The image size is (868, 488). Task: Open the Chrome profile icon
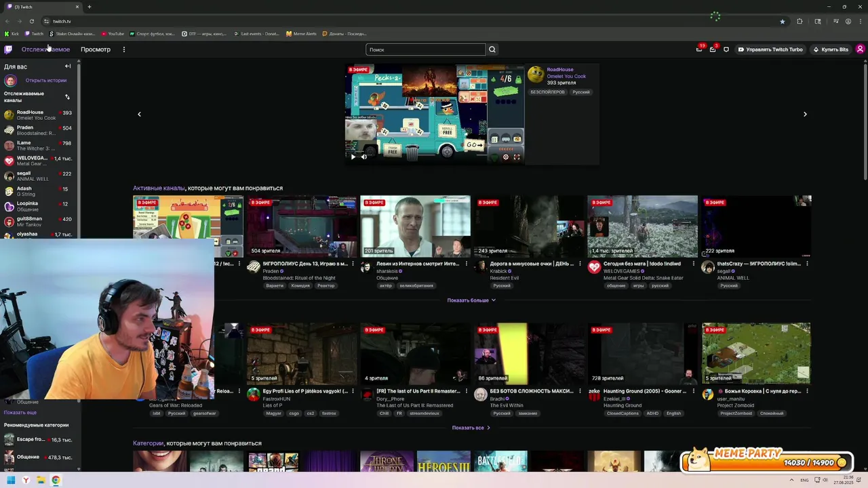coord(848,21)
